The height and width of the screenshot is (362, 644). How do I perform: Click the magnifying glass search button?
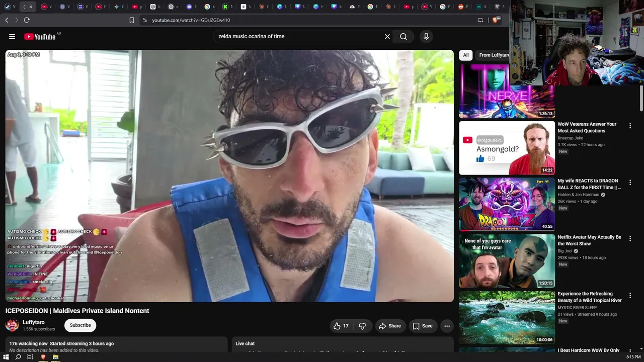404,36
